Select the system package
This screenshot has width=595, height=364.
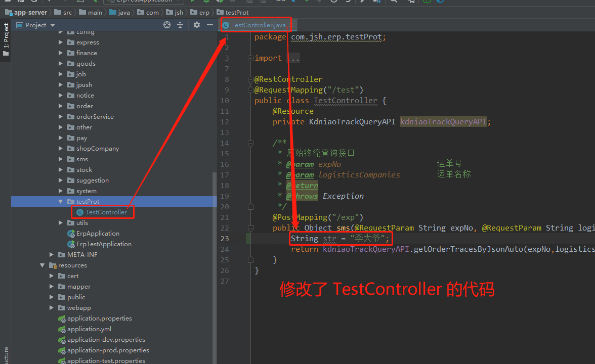86,191
